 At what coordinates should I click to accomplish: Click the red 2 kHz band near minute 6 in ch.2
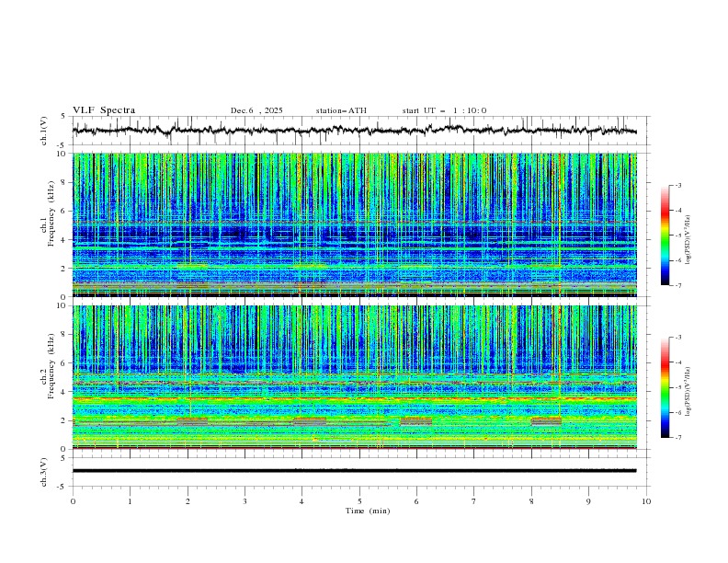tap(415, 420)
